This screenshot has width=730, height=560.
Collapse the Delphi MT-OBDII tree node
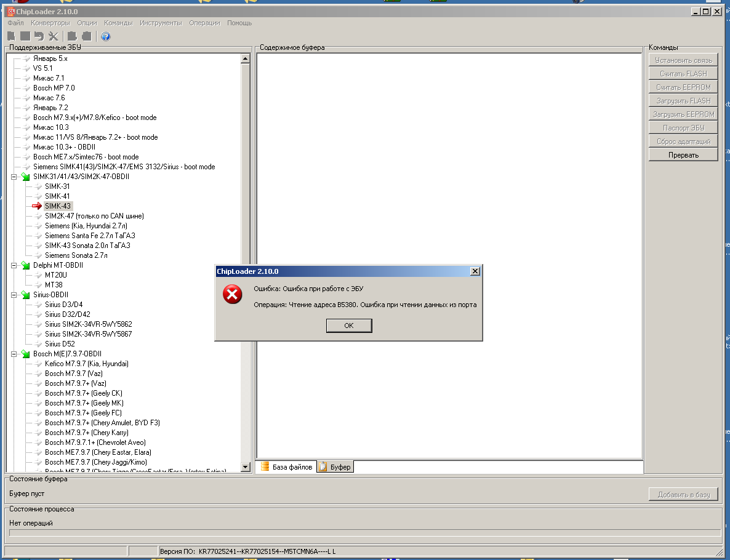tap(14, 265)
